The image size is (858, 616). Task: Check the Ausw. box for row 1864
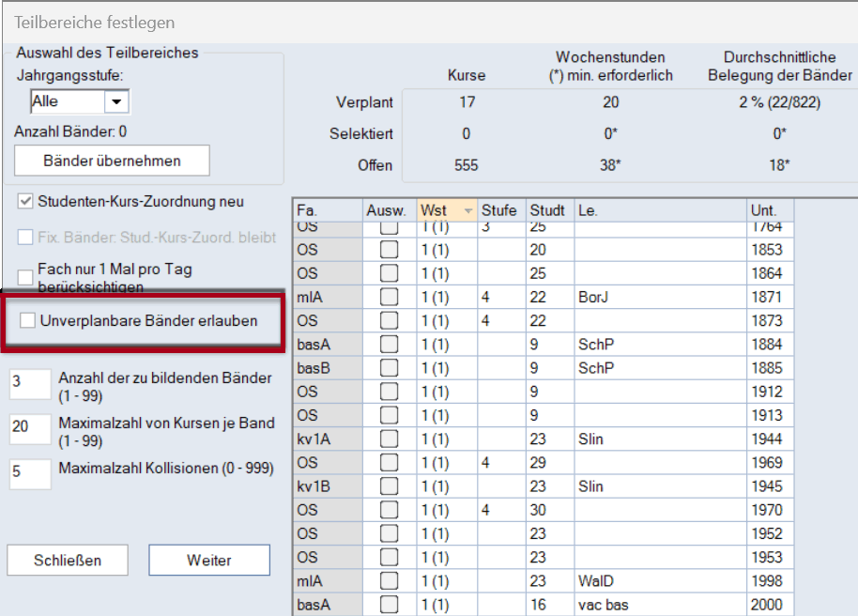389,273
